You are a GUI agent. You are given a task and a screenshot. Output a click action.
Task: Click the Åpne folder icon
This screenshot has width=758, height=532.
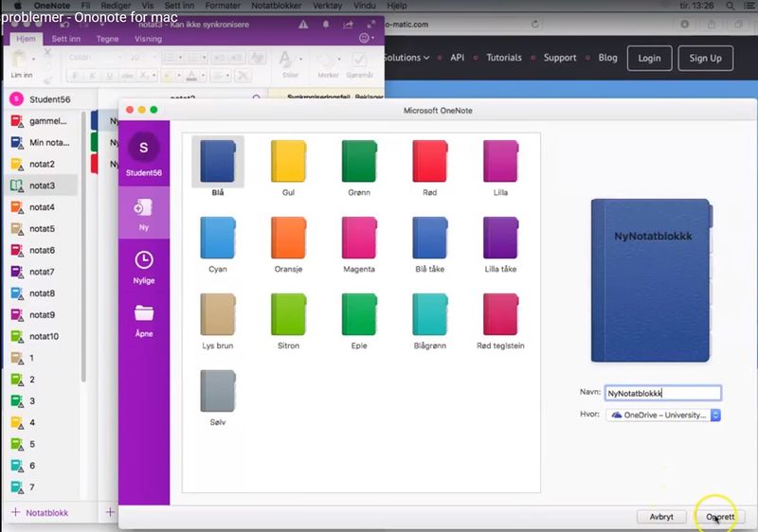(144, 313)
